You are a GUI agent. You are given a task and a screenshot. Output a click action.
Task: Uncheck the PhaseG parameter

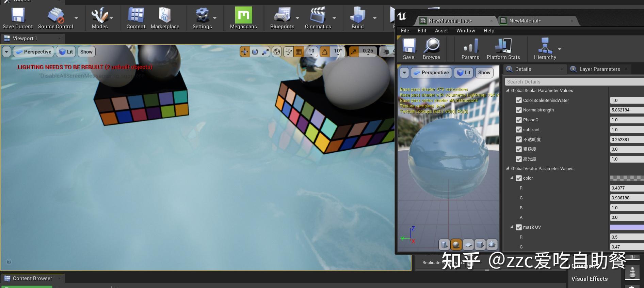point(519,120)
